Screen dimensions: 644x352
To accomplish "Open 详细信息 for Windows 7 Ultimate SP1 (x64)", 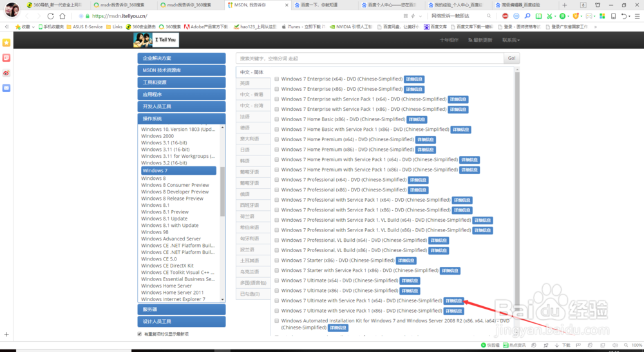I will tap(454, 301).
